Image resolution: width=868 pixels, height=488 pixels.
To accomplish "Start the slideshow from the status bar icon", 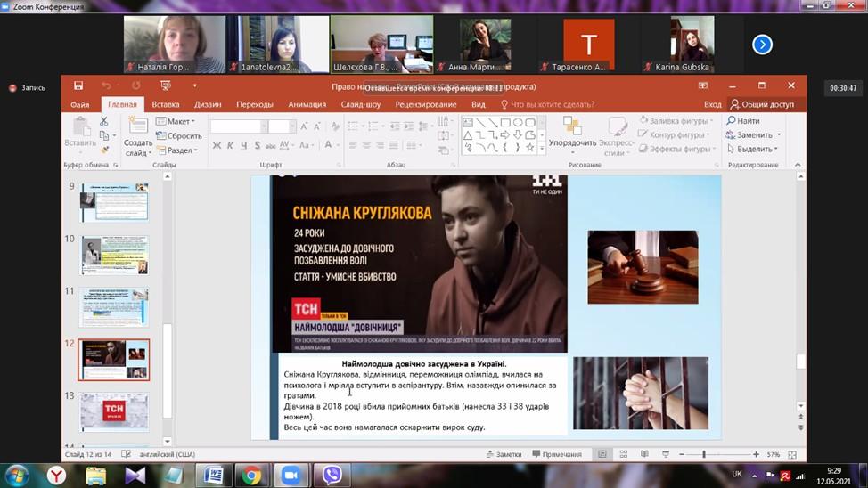I will point(665,454).
